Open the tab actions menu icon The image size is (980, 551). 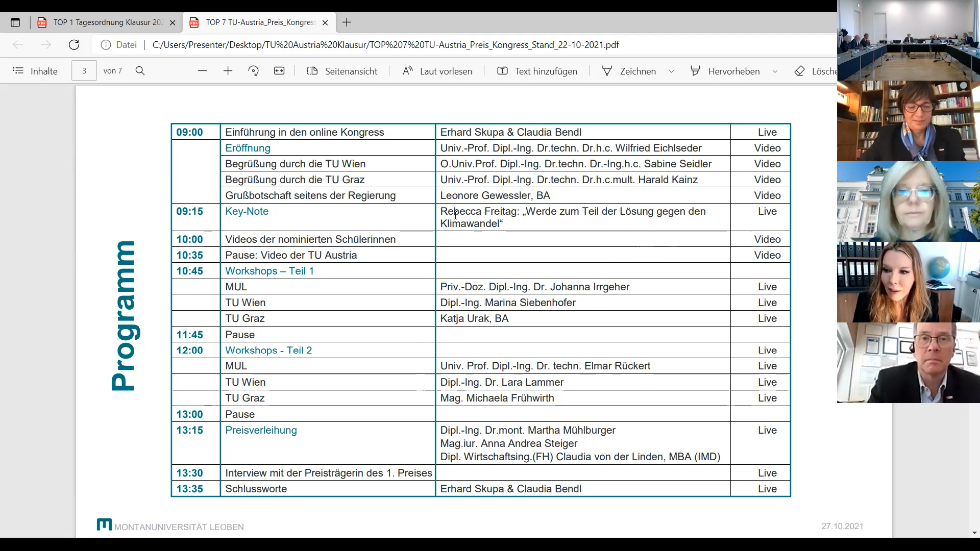tap(15, 22)
